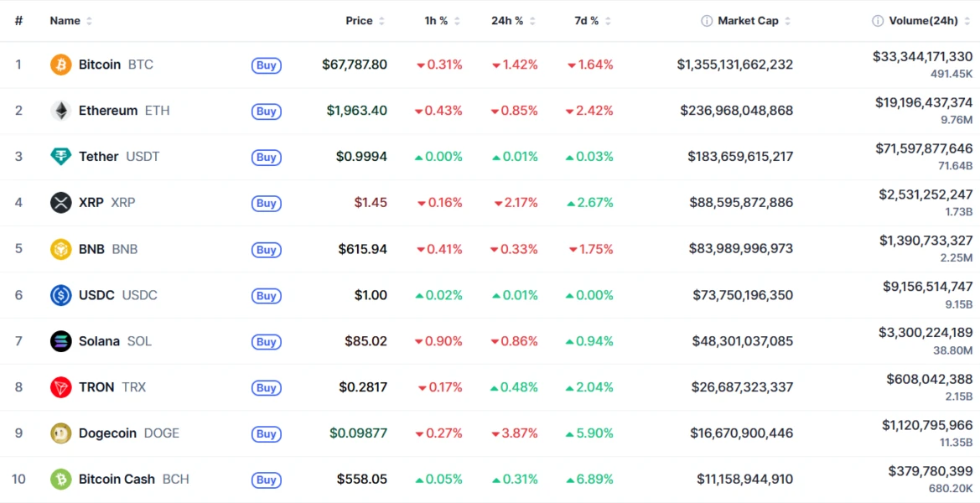Image resolution: width=980 pixels, height=503 pixels.
Task: Click the Bitcoin coin logo icon
Action: click(61, 65)
